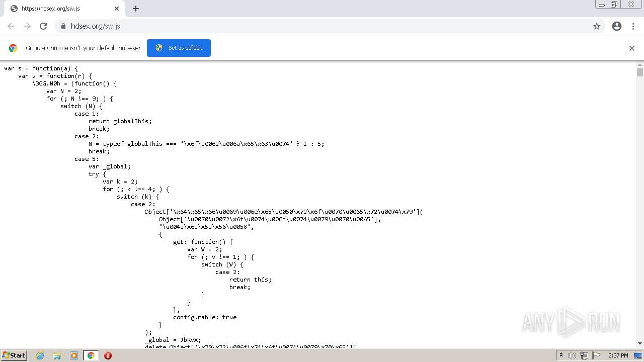Click the 'return this;' code line
This screenshot has width=644, height=362.
(x=250, y=280)
